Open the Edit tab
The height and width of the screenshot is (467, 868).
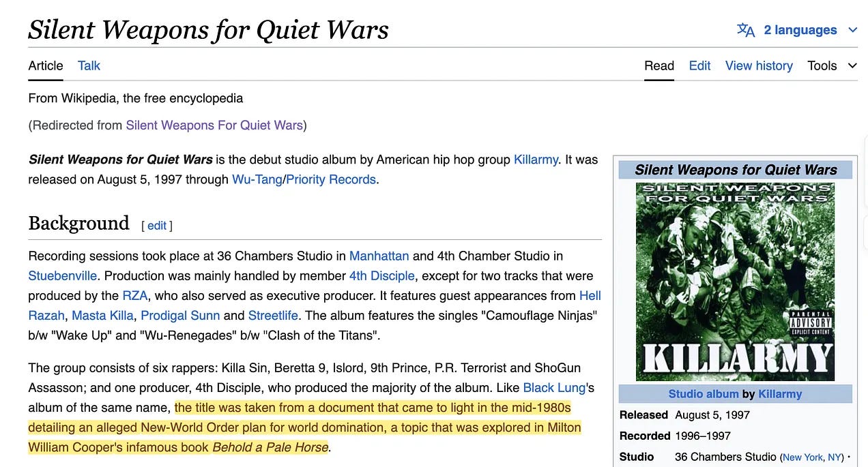tap(699, 65)
